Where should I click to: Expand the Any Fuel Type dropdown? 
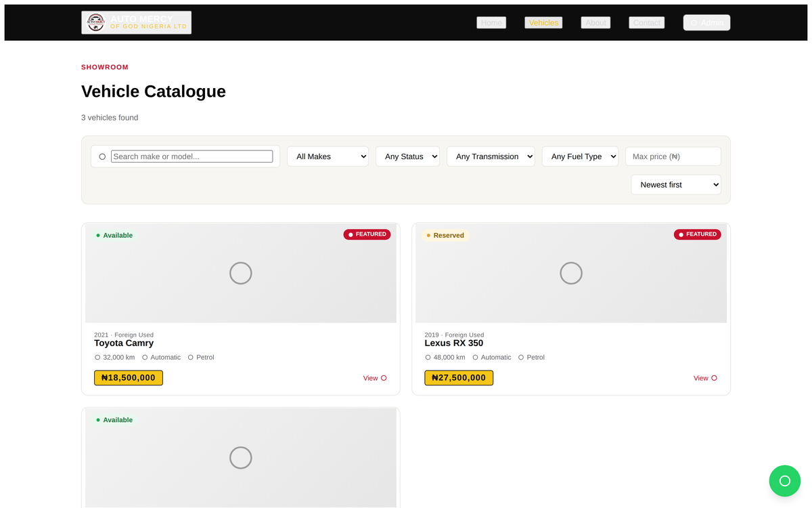pos(580,156)
